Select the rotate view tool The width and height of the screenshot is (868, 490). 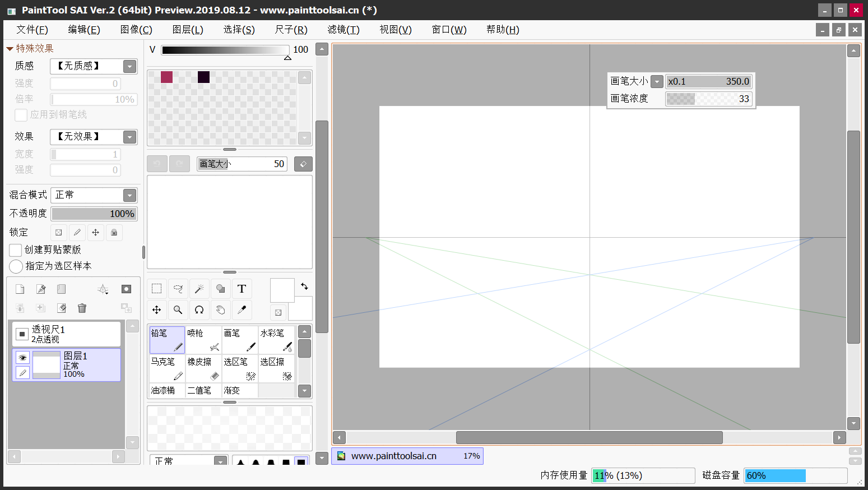pyautogui.click(x=199, y=309)
